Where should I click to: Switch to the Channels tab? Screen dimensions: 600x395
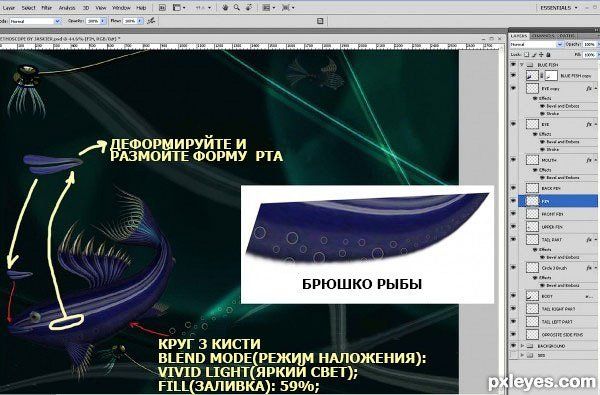point(543,36)
